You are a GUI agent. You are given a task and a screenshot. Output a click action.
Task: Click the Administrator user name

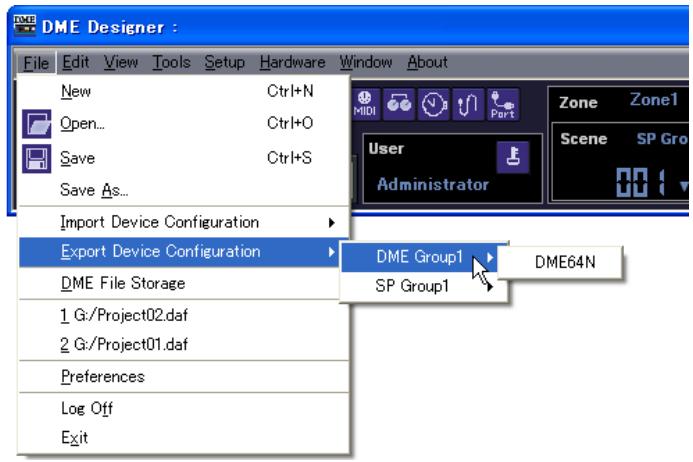(x=433, y=184)
